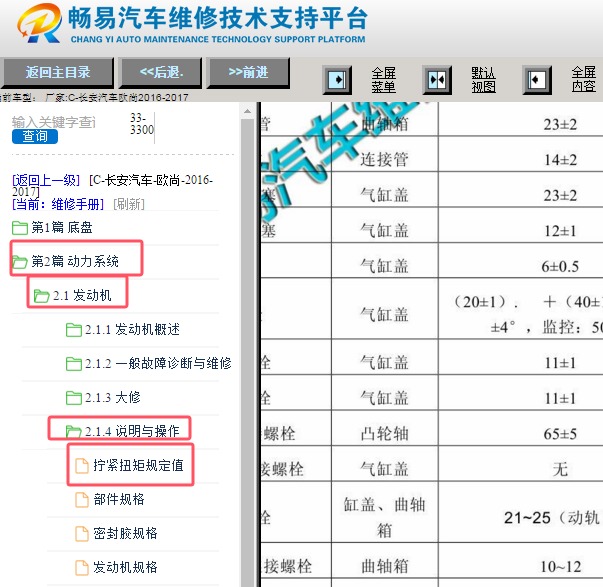The width and height of the screenshot is (603, 587).
Task: Click the 默认视图 label
Action: coord(483,80)
